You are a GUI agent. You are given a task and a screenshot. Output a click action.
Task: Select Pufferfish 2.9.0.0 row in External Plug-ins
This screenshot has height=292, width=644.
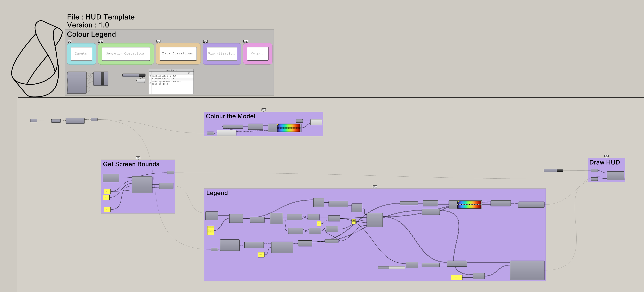pyautogui.click(x=164, y=76)
